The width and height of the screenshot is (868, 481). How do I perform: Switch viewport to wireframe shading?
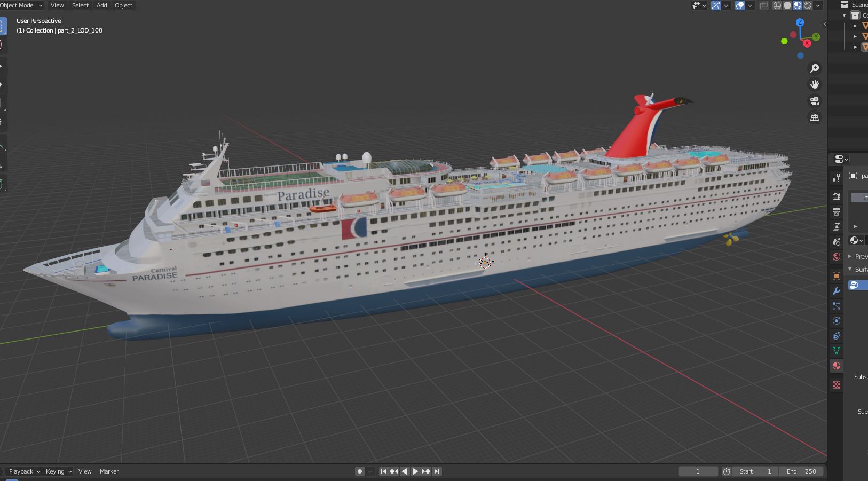777,5
